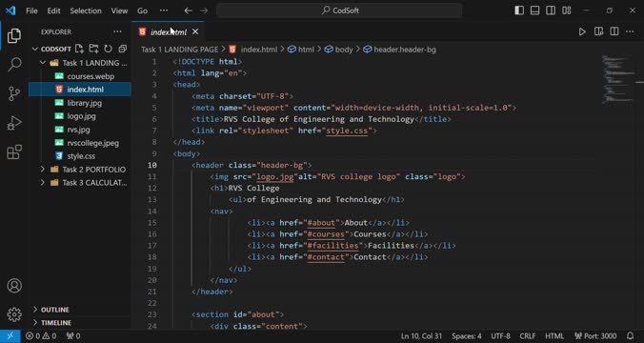The width and height of the screenshot is (644, 343).
Task: Refresh the Explorer file tree
Action: click(x=108, y=49)
